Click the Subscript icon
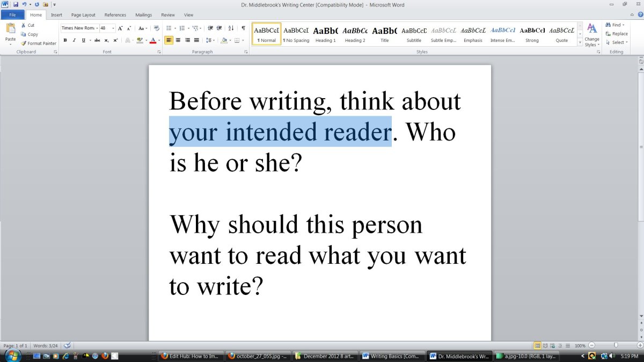 click(106, 40)
